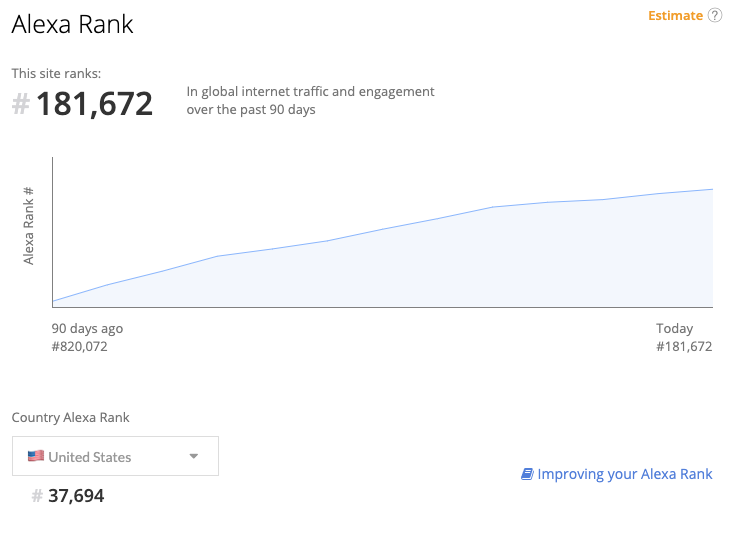This screenshot has height=546, width=737.
Task: Click the large 181,672 global rank number
Action: pos(95,104)
